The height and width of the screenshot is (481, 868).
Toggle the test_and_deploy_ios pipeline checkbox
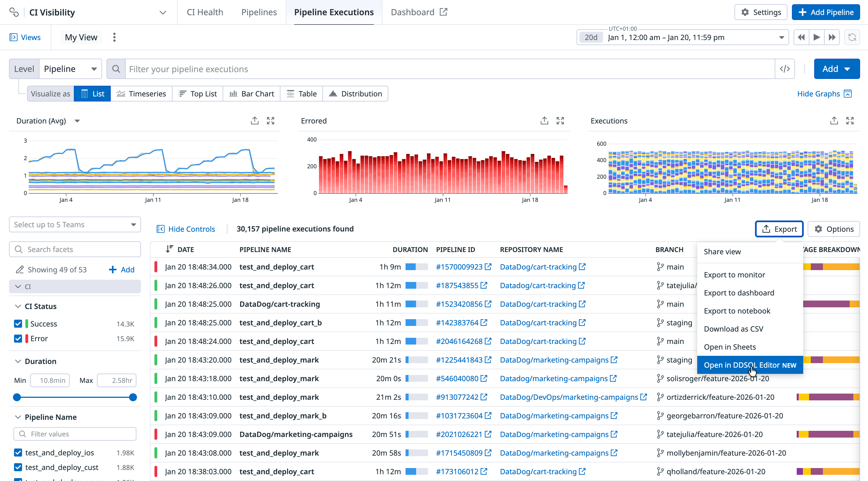pyautogui.click(x=18, y=452)
